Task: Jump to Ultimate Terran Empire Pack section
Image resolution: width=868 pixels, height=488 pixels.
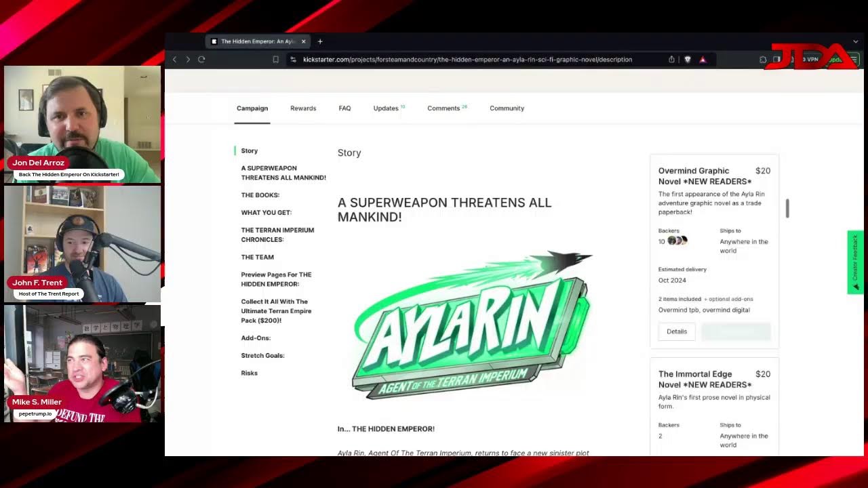Action: coord(276,311)
